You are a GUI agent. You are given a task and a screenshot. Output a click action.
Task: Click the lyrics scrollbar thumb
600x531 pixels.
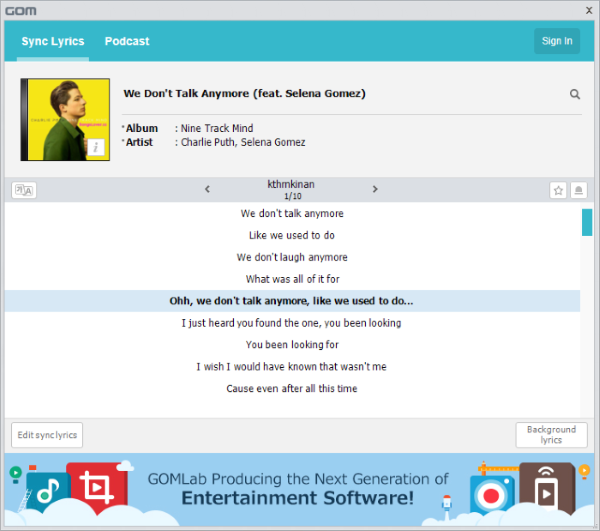coord(587,222)
